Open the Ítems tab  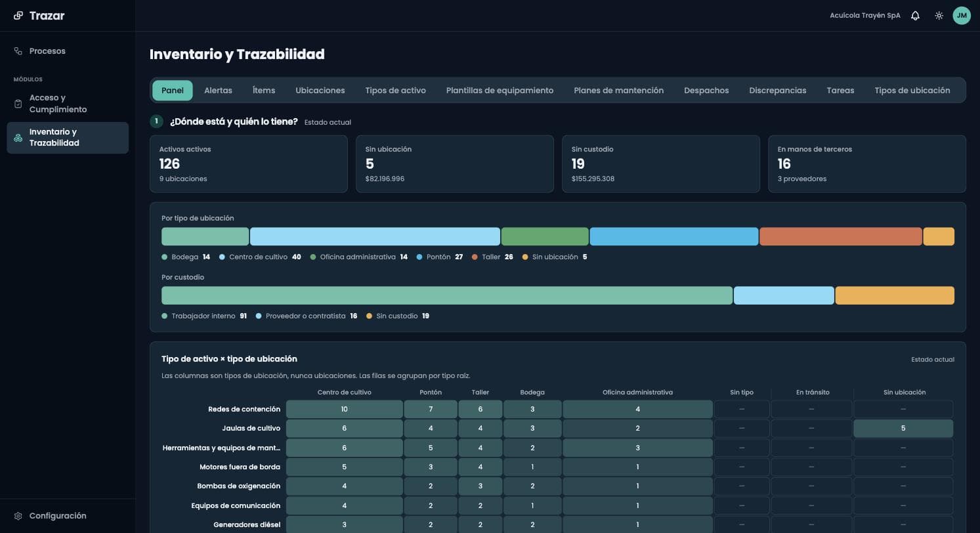point(264,91)
